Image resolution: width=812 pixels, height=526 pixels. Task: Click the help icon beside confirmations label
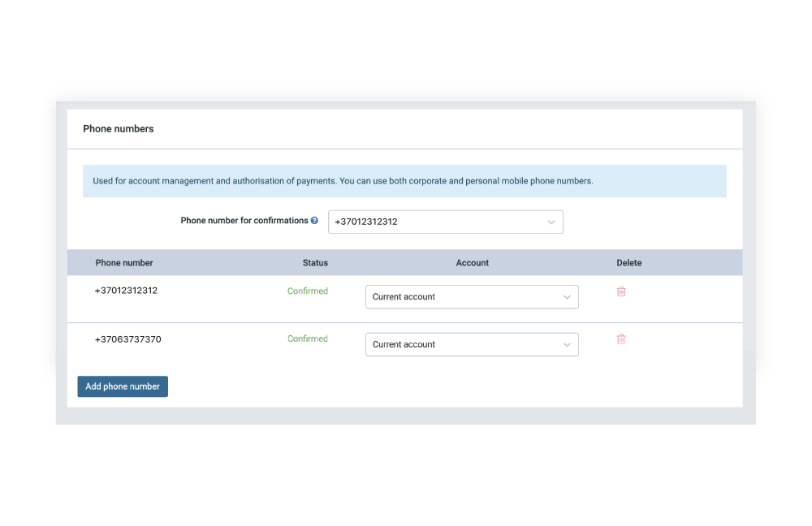tap(314, 221)
